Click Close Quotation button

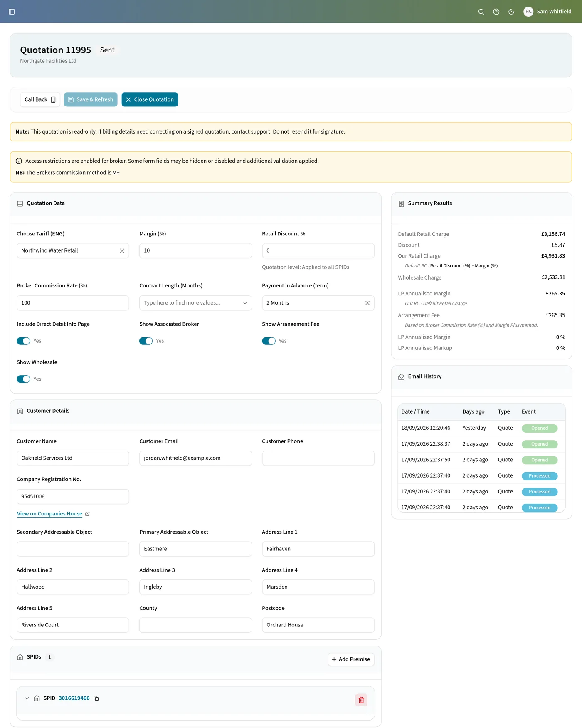click(150, 99)
